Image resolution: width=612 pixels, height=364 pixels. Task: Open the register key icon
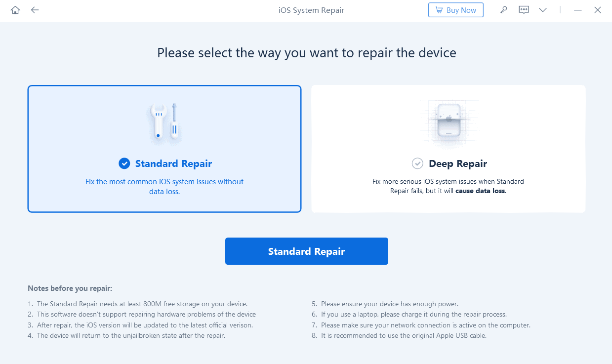(503, 10)
